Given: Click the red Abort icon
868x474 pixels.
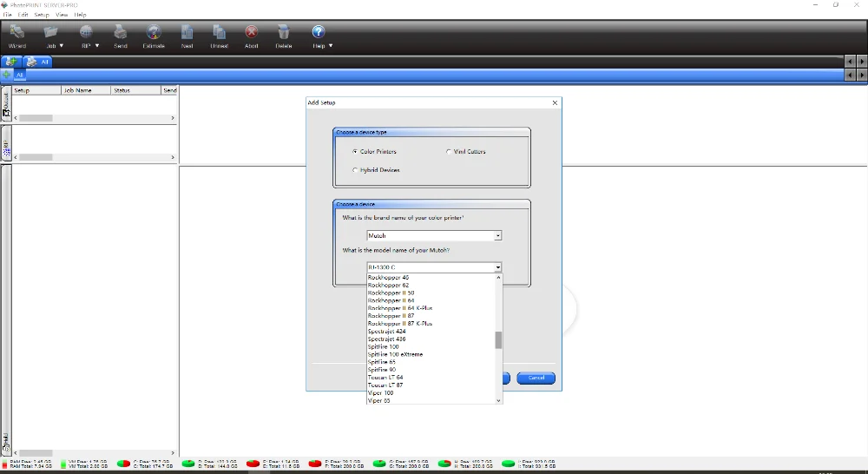Looking at the screenshot, I should [252, 32].
